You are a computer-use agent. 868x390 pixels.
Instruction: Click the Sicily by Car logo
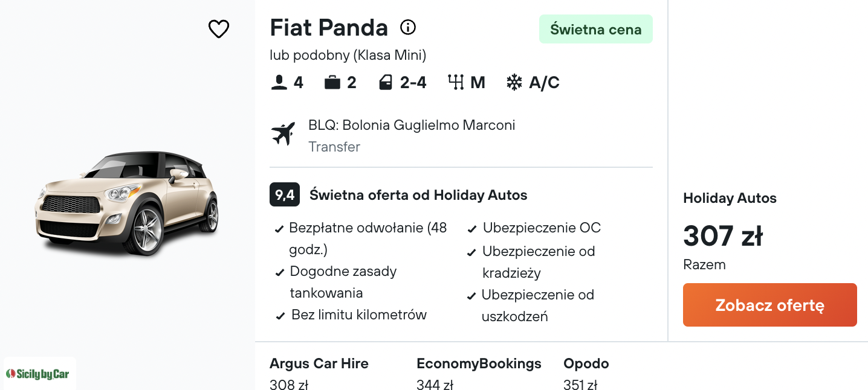37,374
